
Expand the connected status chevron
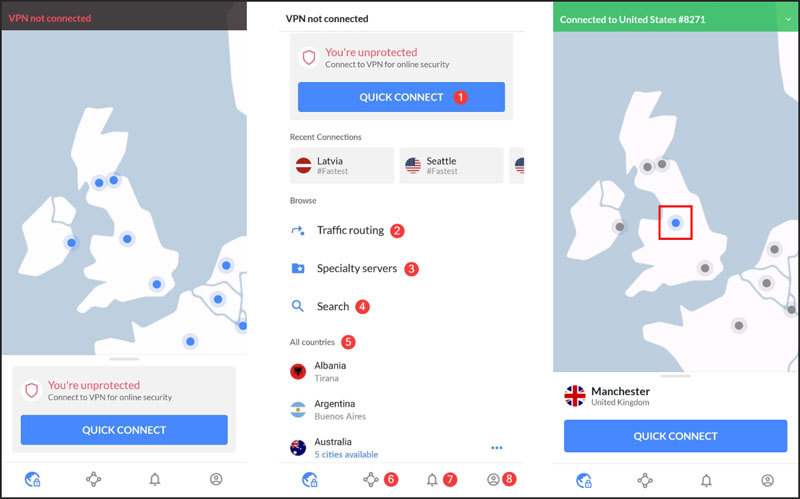tap(788, 19)
